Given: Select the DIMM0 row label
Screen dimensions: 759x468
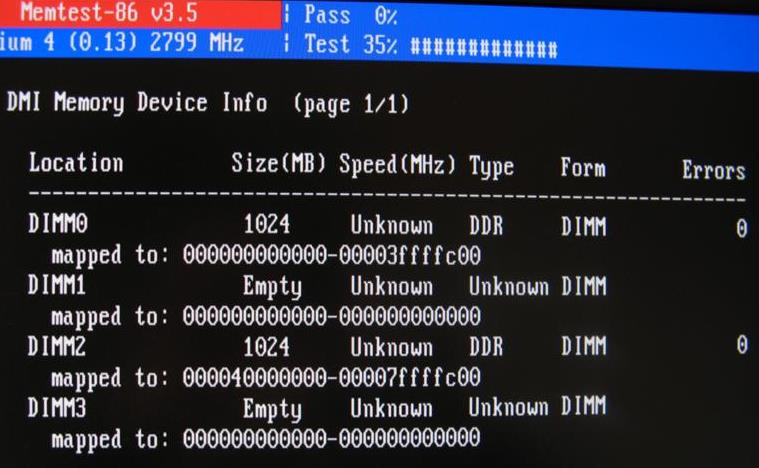Looking at the screenshot, I should click(58, 224).
